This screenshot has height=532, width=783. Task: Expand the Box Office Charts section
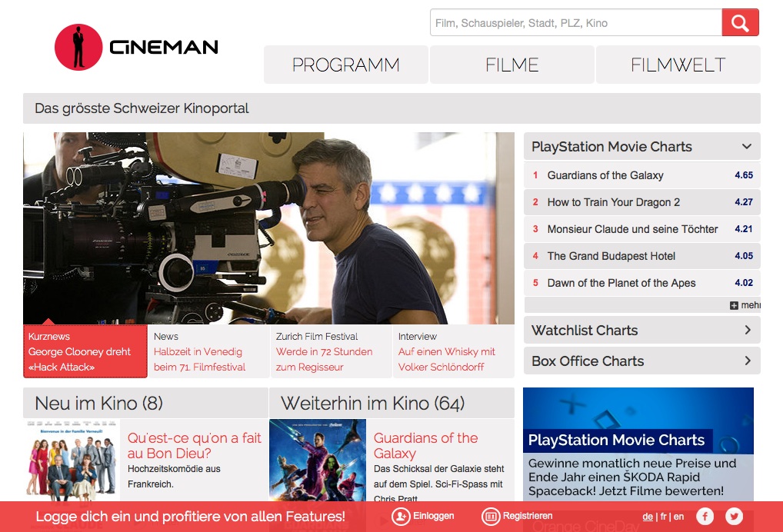[x=746, y=361]
